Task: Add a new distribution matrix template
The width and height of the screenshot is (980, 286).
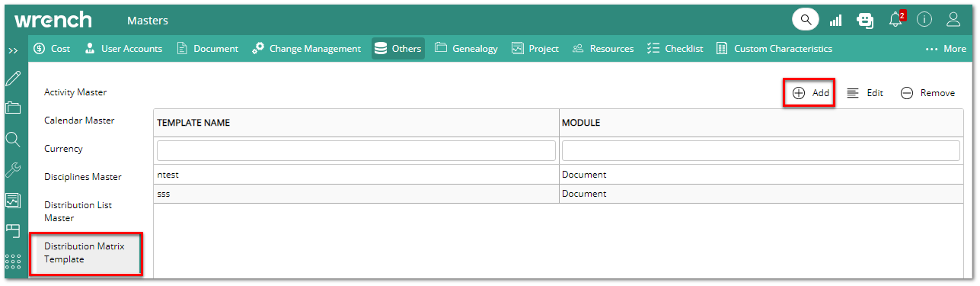Action: click(810, 93)
